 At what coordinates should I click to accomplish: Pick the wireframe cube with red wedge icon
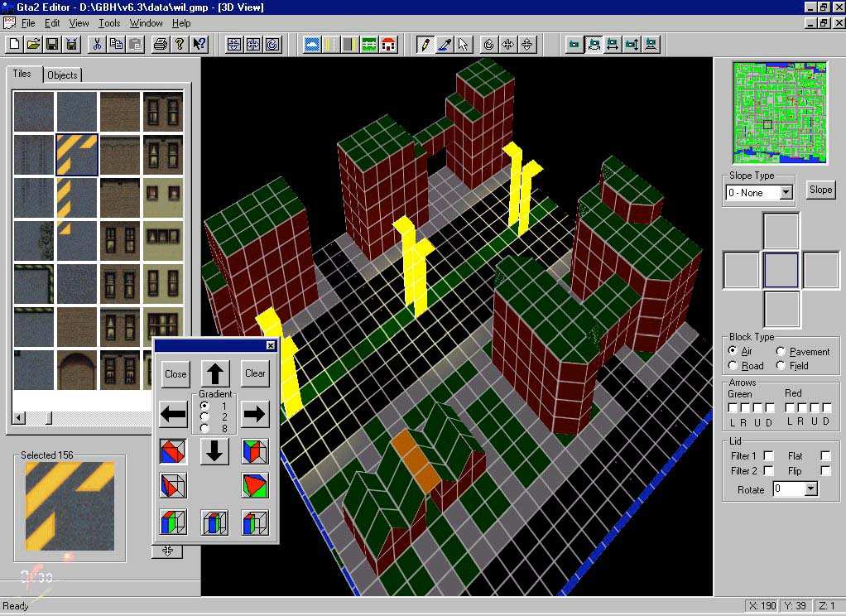pyautogui.click(x=173, y=485)
